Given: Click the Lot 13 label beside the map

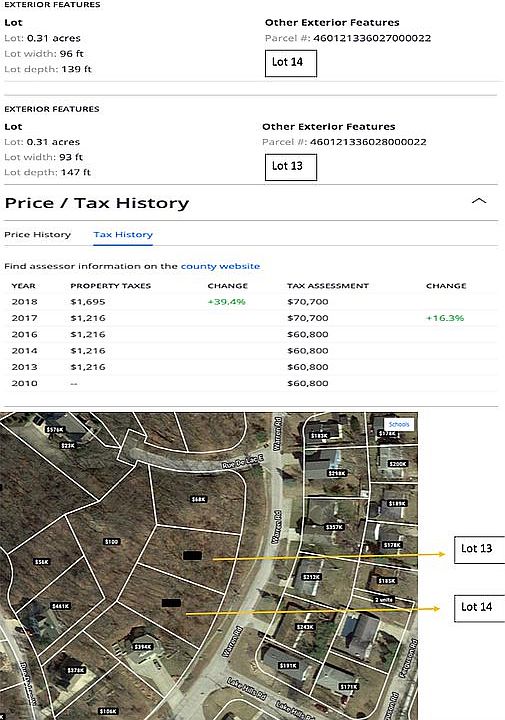Looking at the screenshot, I should (x=479, y=549).
